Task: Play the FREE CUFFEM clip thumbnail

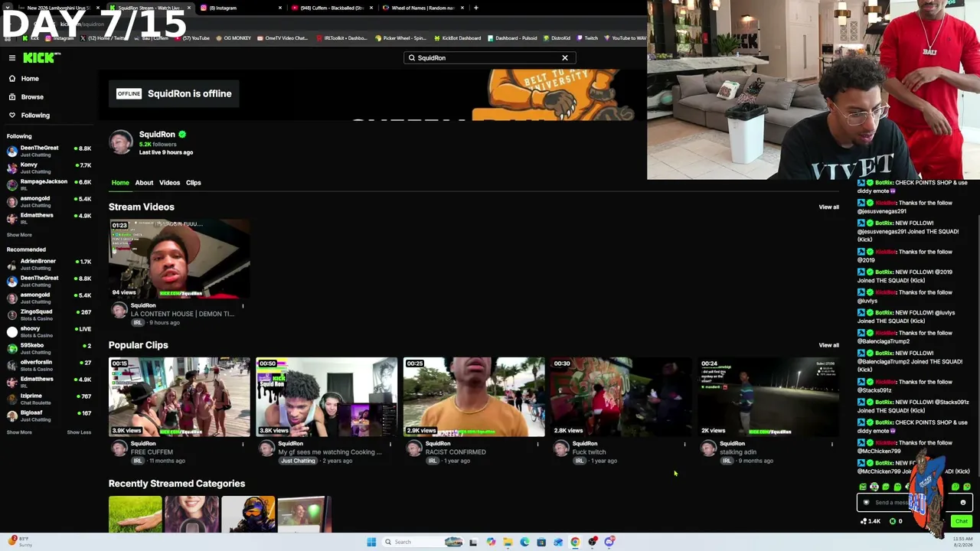Action: click(179, 396)
